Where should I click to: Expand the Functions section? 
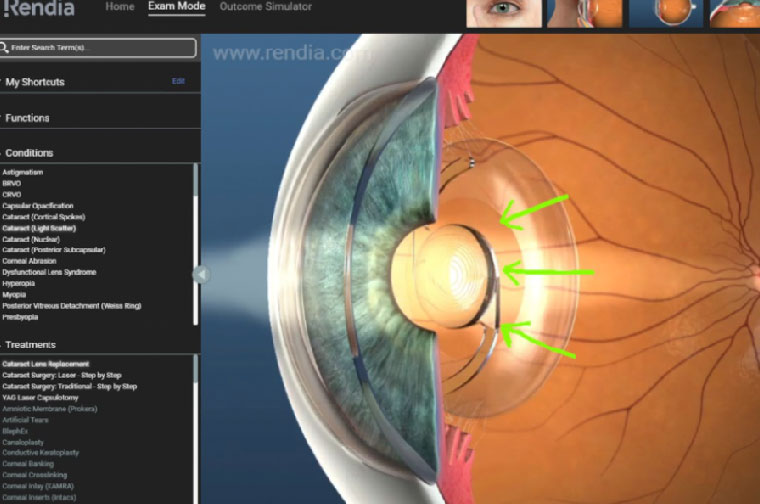(27, 118)
